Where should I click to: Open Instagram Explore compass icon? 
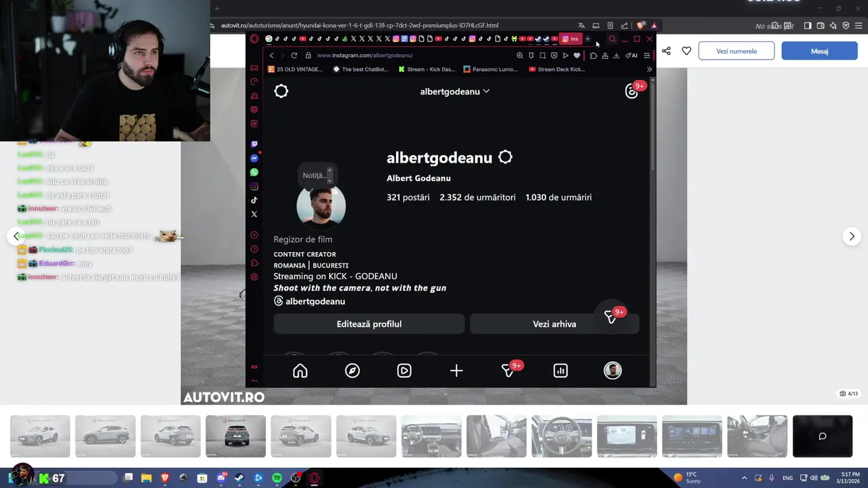click(x=352, y=371)
